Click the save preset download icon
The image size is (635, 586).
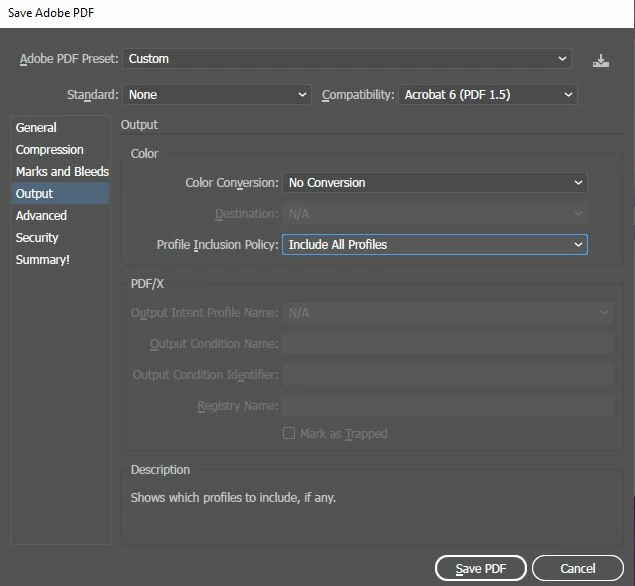tap(601, 61)
